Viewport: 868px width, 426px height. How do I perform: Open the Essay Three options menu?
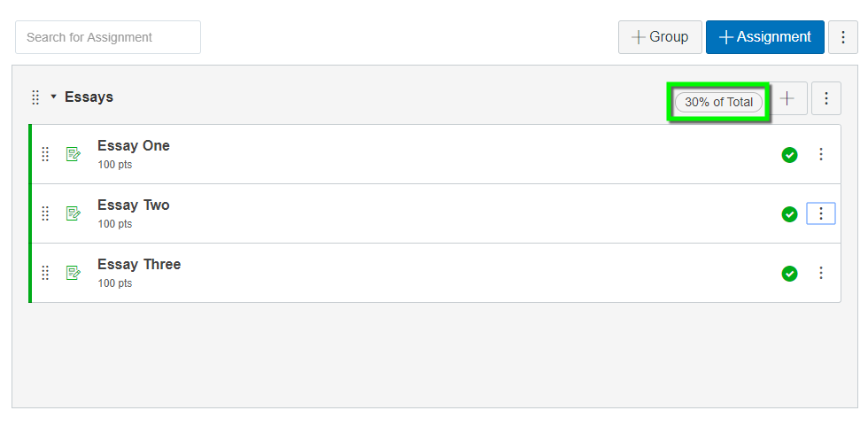(x=821, y=273)
